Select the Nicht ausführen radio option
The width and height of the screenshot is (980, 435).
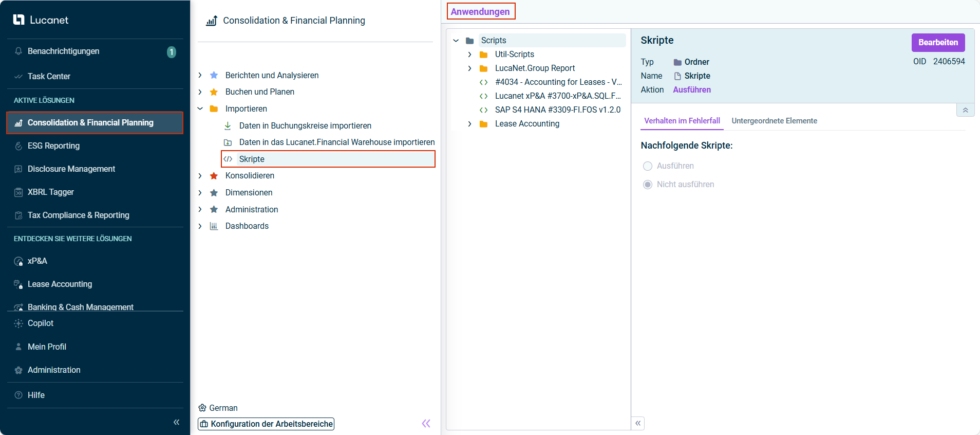click(x=648, y=185)
